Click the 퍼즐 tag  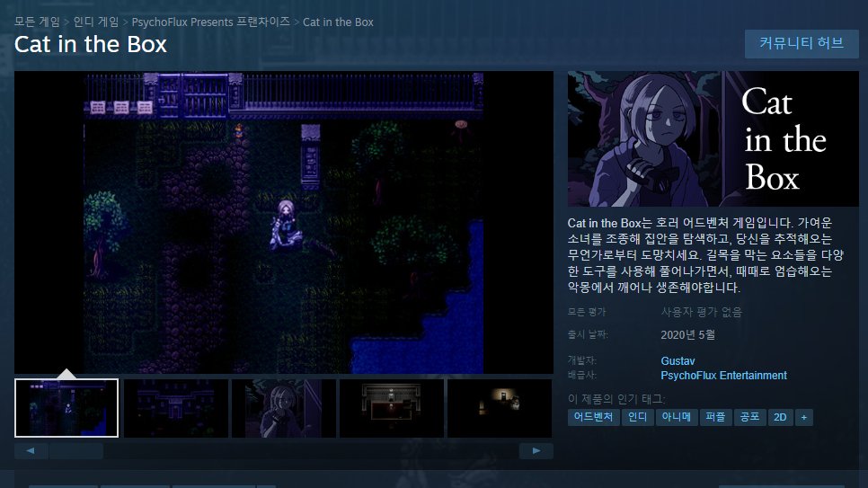(716, 417)
